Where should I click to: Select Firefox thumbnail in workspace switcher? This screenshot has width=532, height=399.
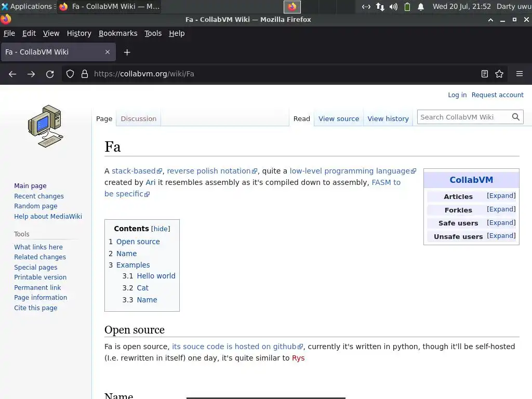coord(292,6)
